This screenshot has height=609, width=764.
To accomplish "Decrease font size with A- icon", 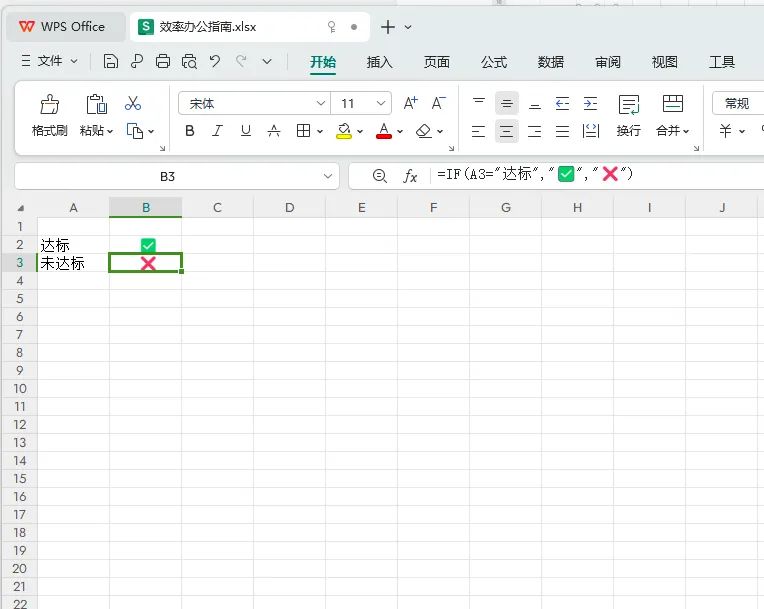I will (x=439, y=103).
